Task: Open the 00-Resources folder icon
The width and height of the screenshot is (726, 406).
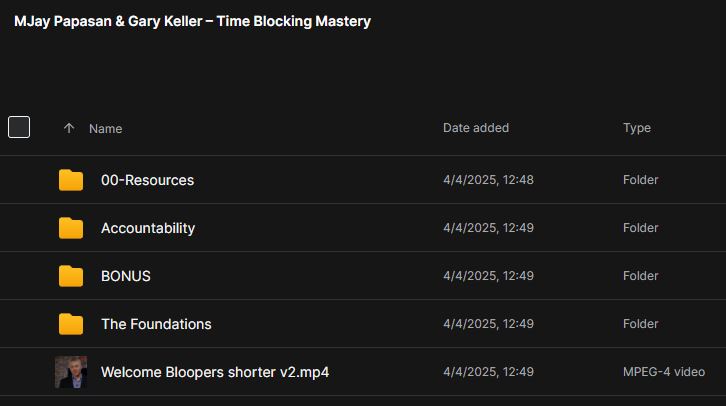Action: tap(71, 180)
